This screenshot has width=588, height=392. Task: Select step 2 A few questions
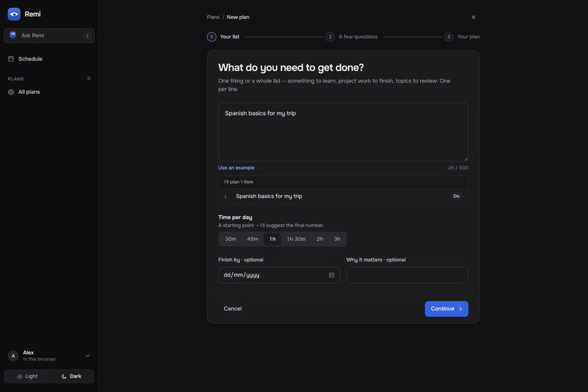(x=352, y=36)
